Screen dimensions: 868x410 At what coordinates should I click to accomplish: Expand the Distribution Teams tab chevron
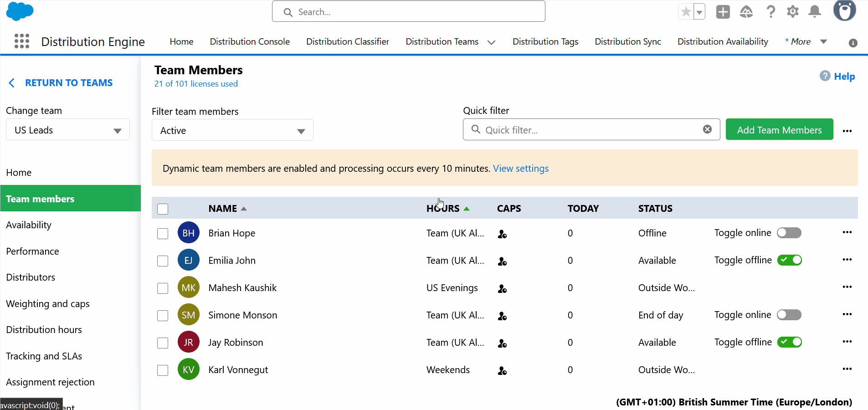tap(491, 42)
